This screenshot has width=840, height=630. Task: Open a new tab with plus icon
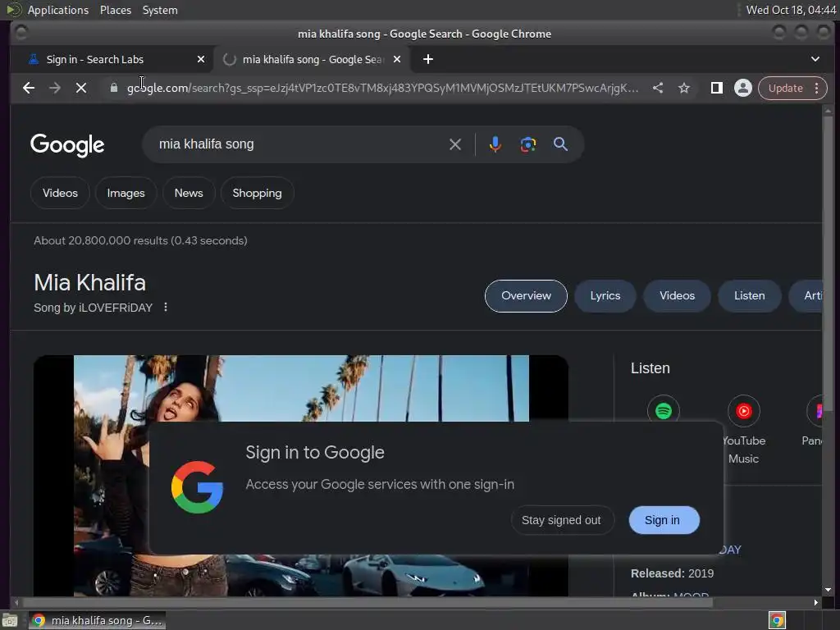point(427,59)
